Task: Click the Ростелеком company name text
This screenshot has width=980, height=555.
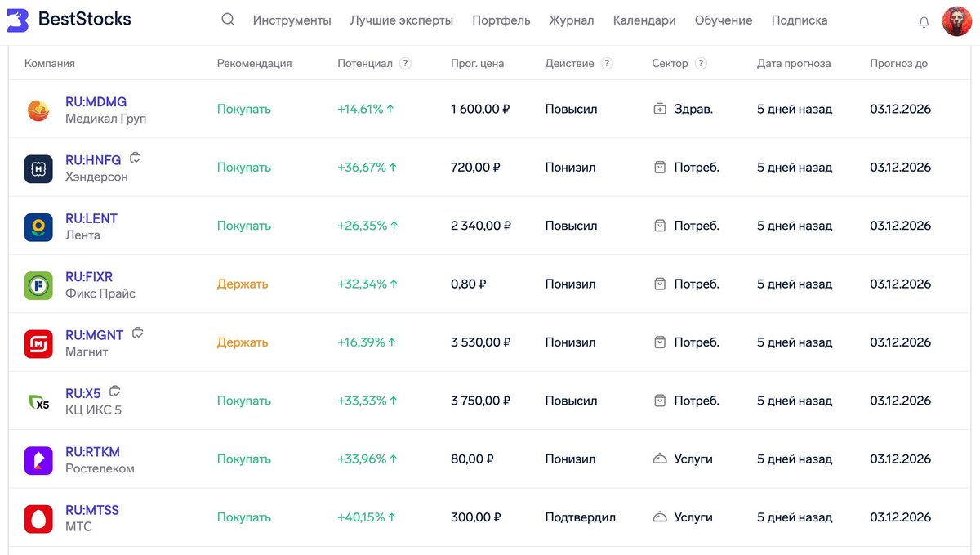Action: tap(100, 468)
